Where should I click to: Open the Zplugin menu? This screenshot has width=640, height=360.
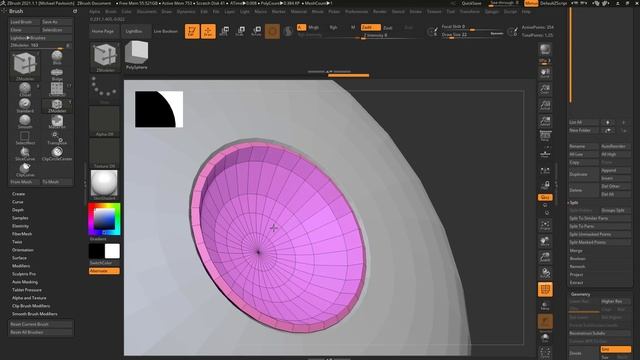click(x=492, y=12)
